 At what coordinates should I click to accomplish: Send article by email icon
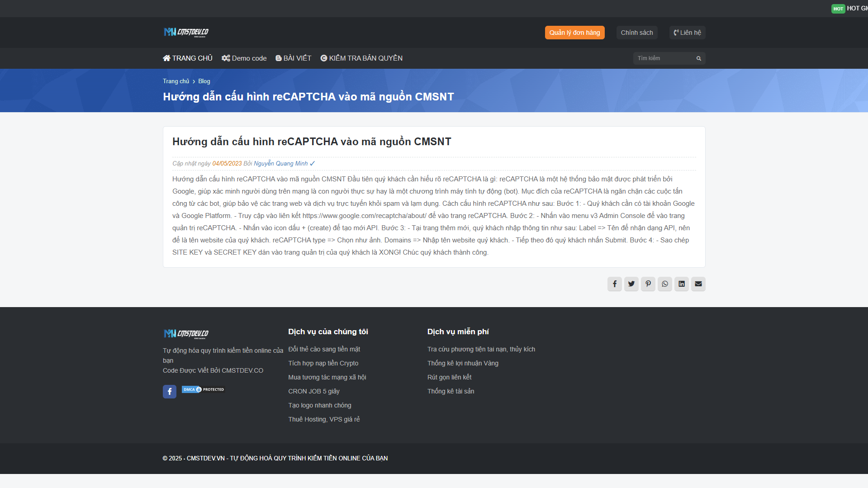tap(698, 284)
